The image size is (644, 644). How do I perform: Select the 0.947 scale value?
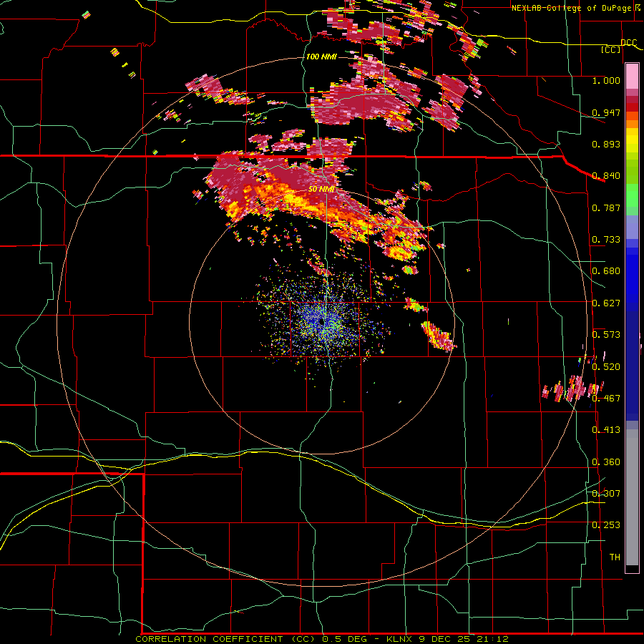point(606,112)
